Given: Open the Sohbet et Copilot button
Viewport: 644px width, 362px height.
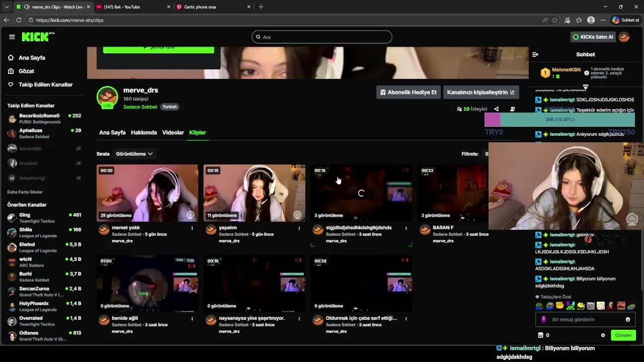Looking at the screenshot, I should [625, 20].
